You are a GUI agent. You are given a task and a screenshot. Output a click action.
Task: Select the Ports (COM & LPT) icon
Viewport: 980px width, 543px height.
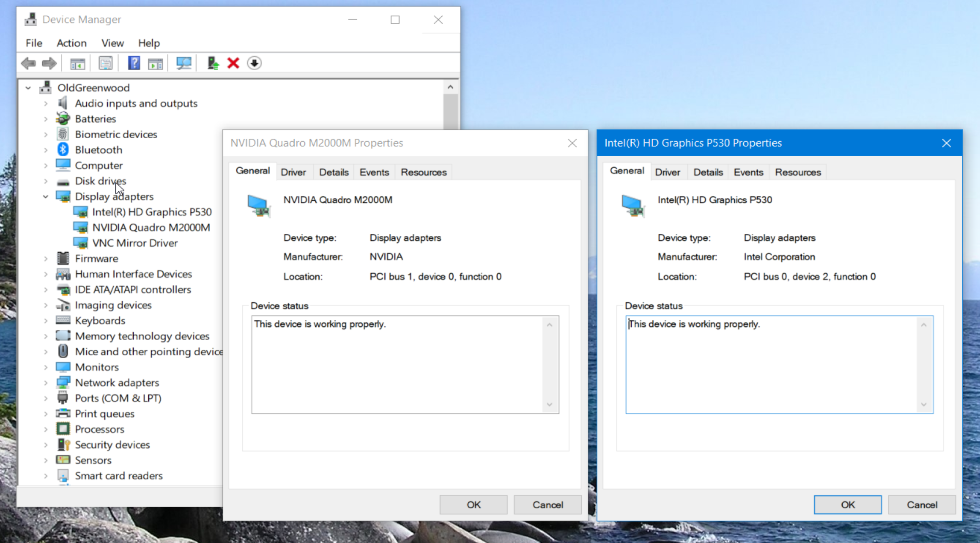tap(63, 398)
